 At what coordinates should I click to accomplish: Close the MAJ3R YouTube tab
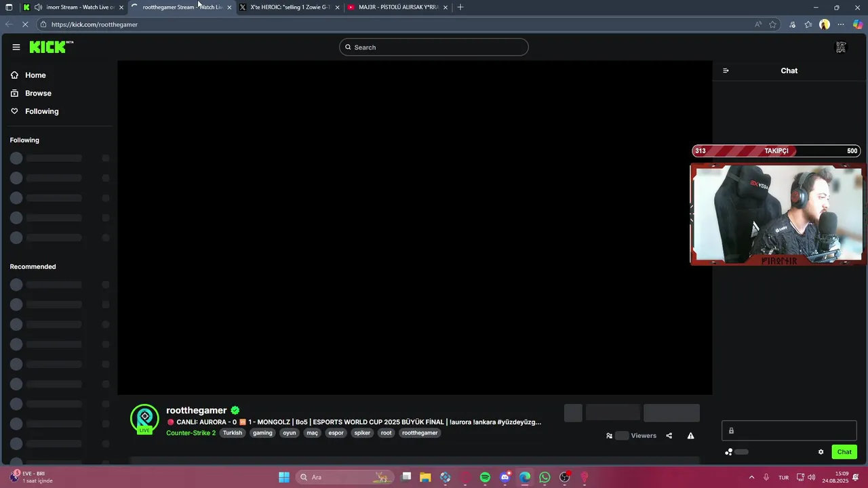click(x=446, y=7)
